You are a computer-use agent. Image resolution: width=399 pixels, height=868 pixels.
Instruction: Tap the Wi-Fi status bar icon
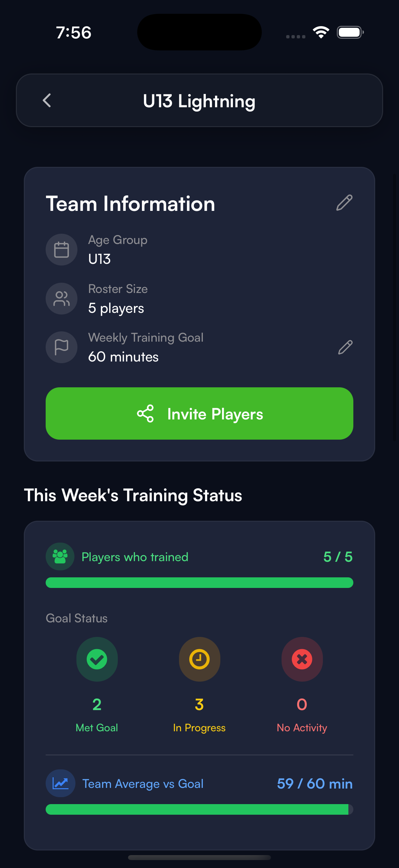click(x=321, y=32)
